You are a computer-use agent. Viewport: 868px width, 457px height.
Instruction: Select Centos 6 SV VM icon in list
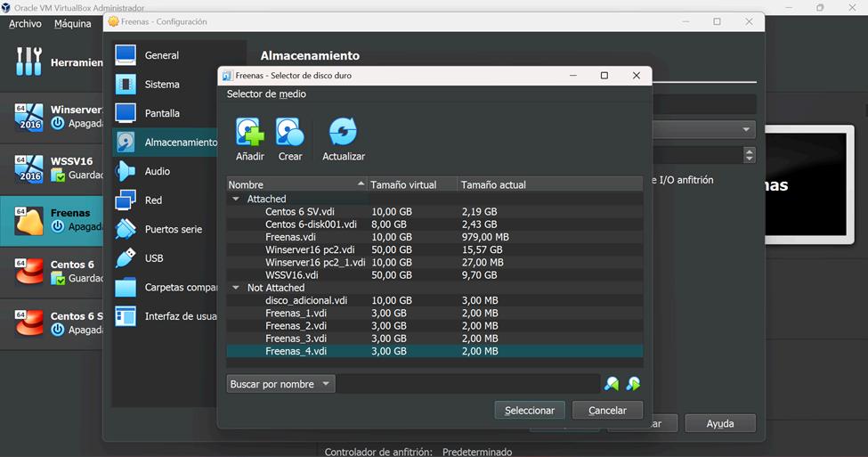click(28, 323)
